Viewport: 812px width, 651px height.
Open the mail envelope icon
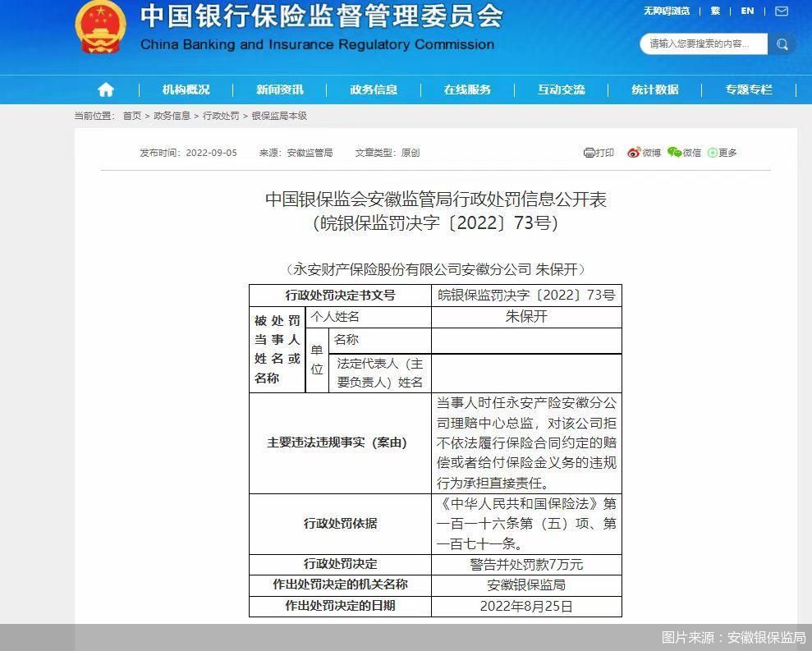click(x=782, y=11)
